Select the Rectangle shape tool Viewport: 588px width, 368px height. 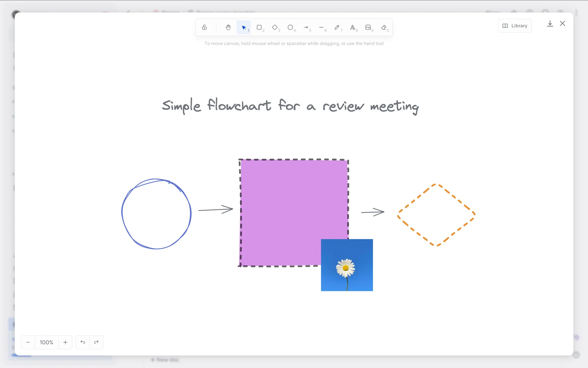[259, 27]
